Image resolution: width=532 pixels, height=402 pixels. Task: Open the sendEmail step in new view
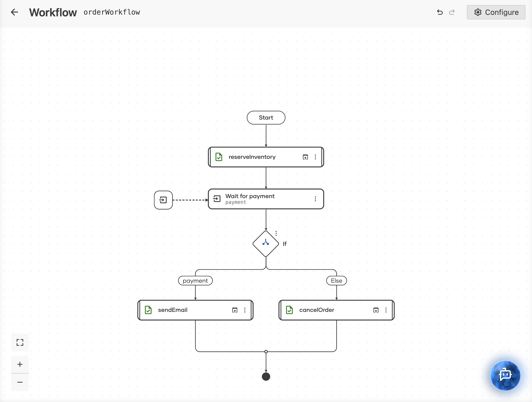(235, 310)
